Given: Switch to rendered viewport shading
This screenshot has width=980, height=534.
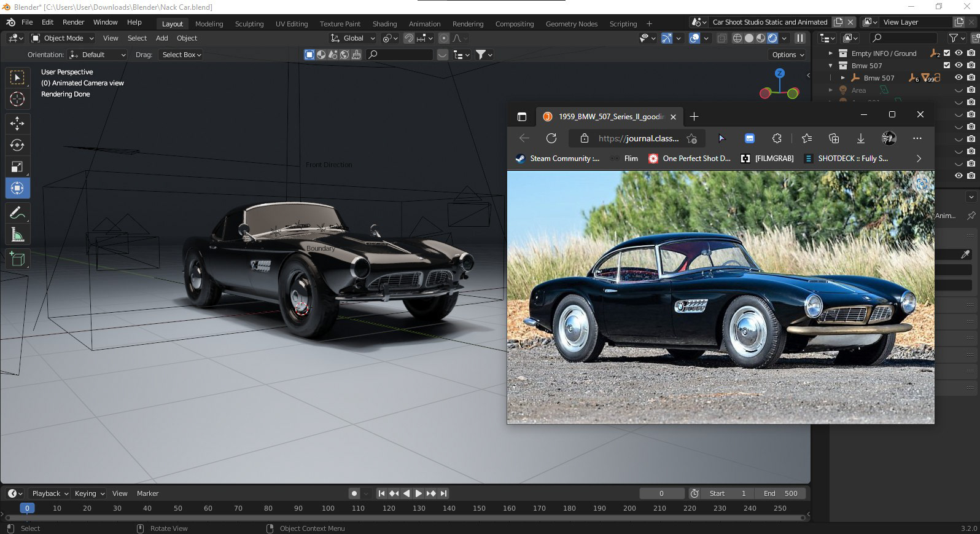Looking at the screenshot, I should 772,38.
